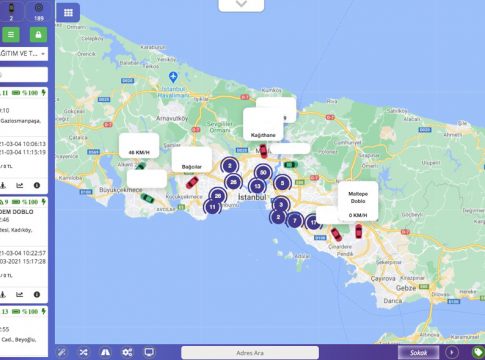This screenshot has height=360, width=485.
Task: Open the grid view icon on map
Action: 68,13
